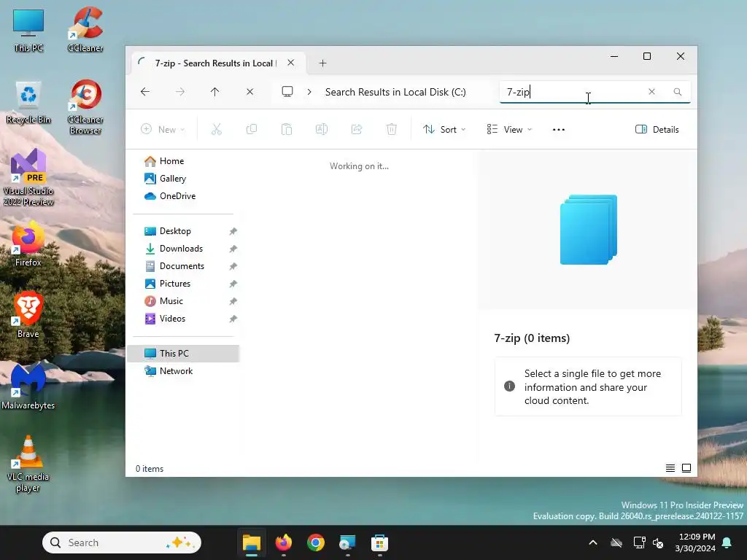Select the This PC desktop icon
747x560 pixels.
[28, 30]
